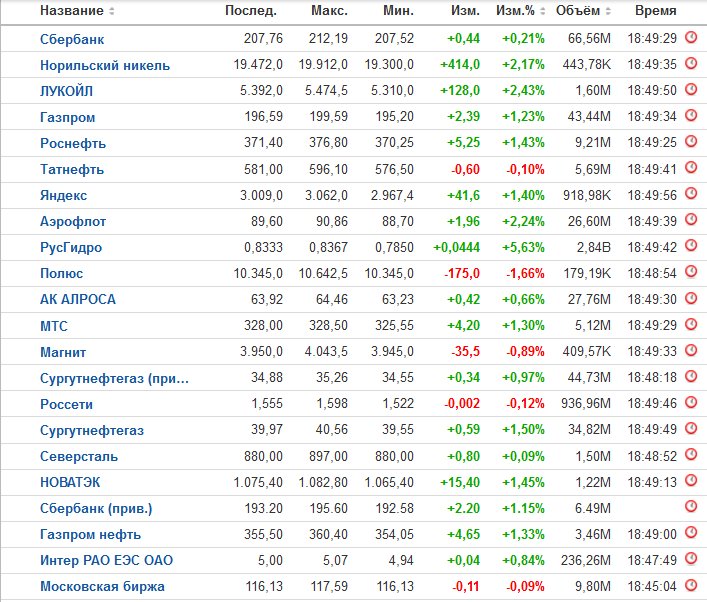
Task: Click the clock icon in Норильский никель row
Action: point(691,63)
